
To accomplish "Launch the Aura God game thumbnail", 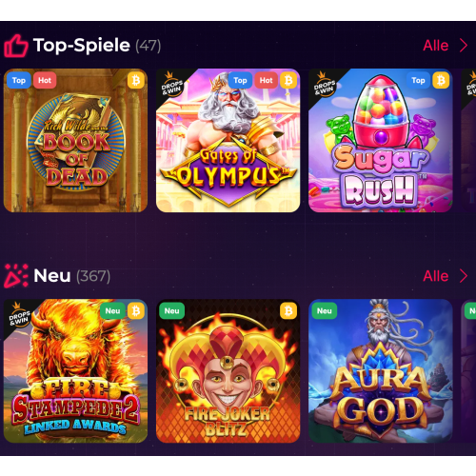I will click(381, 371).
